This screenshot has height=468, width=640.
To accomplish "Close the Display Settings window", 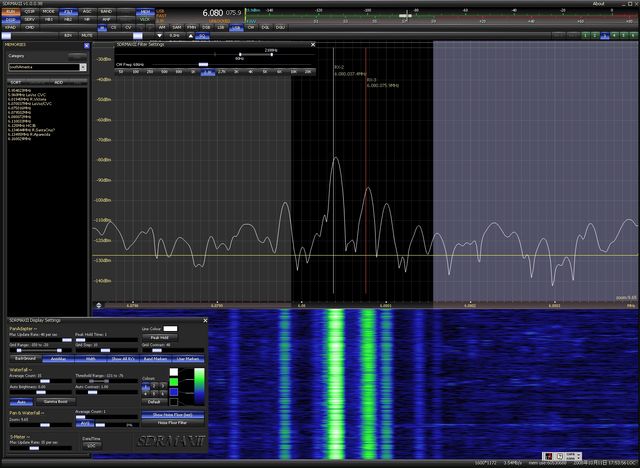I will [x=205, y=319].
